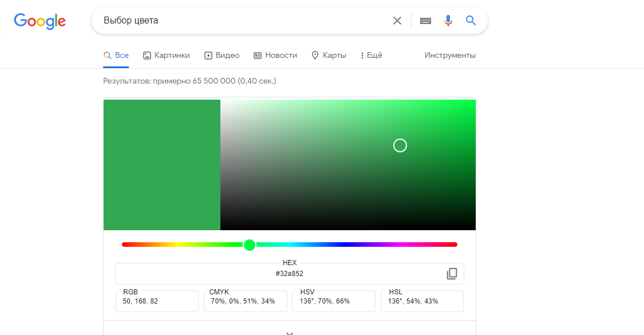Switch to the Картинки tab
Viewport: 644px width, 335px height.
pos(170,55)
